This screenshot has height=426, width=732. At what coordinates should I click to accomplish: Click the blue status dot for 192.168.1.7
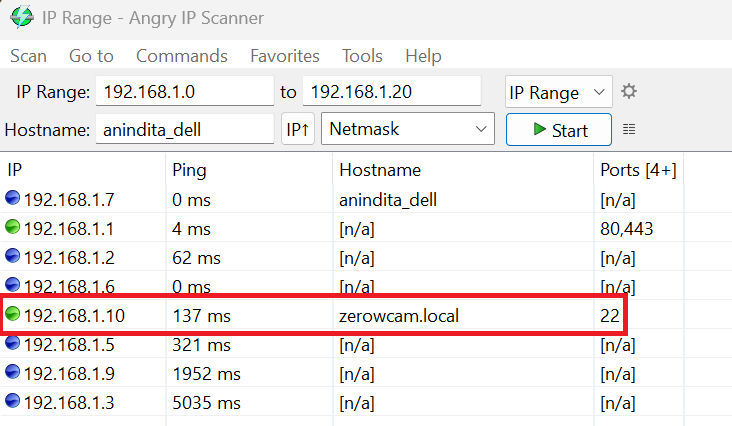pyautogui.click(x=13, y=198)
